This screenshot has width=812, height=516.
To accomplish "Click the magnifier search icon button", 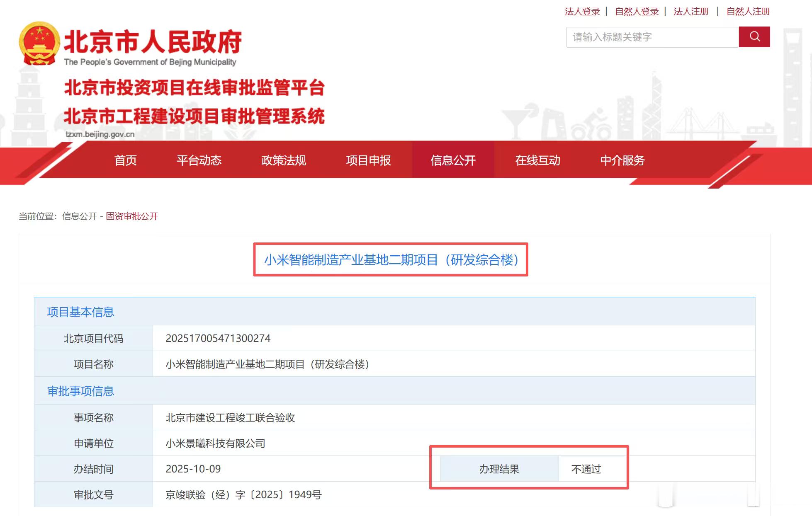I will 754,37.
